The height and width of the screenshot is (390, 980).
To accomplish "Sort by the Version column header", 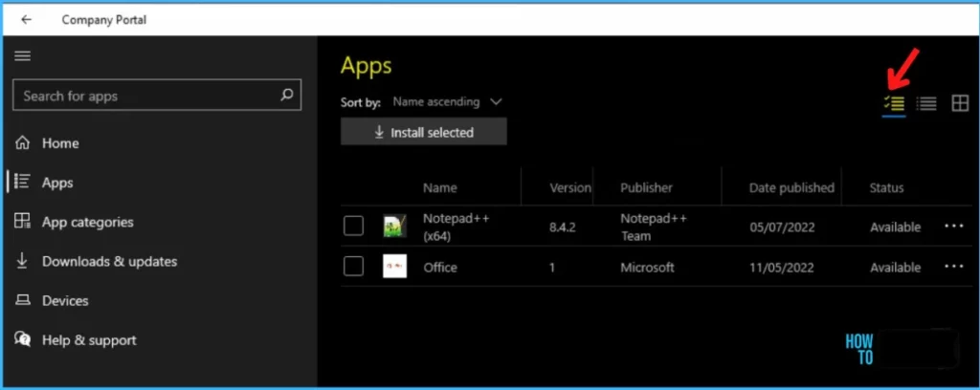I will [x=570, y=187].
